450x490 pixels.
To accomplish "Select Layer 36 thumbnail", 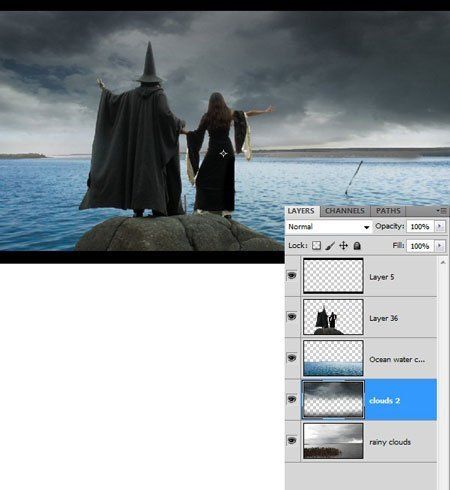I will (x=333, y=317).
